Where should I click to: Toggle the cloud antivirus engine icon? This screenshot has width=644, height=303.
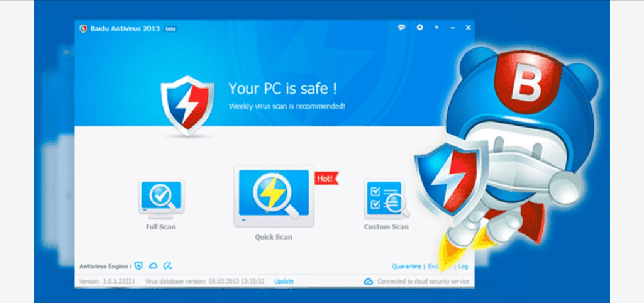coord(153,266)
